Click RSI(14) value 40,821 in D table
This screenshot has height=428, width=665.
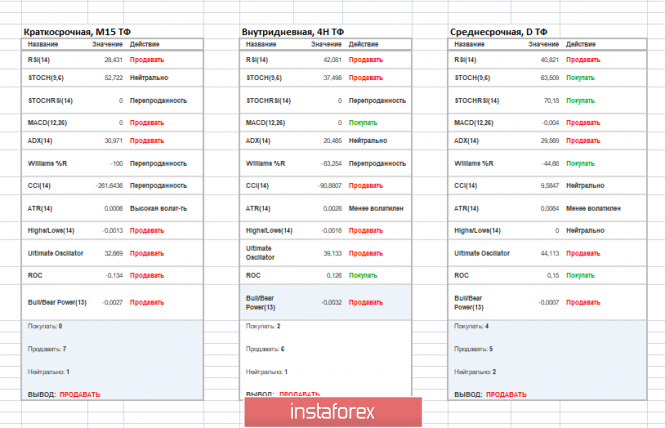click(x=550, y=60)
